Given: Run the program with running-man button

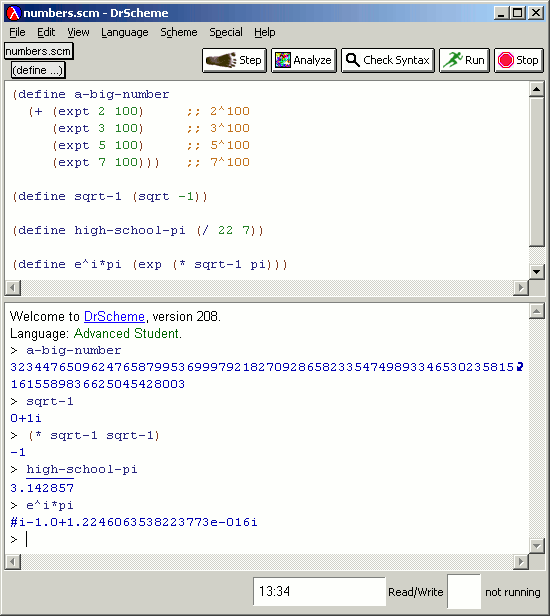Looking at the screenshot, I should point(464,60).
